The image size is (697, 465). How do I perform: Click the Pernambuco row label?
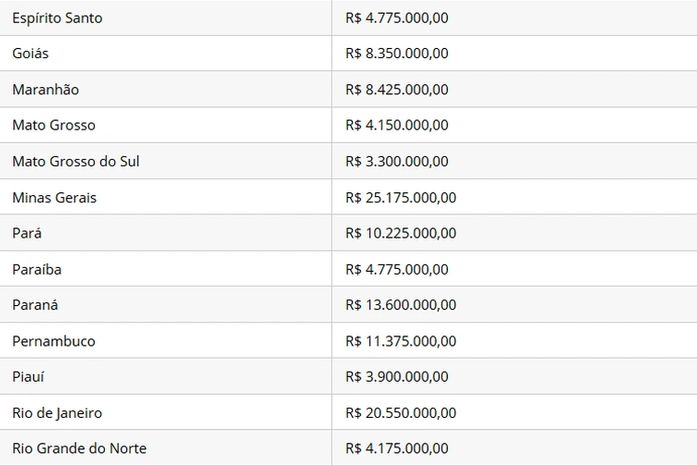pos(54,341)
